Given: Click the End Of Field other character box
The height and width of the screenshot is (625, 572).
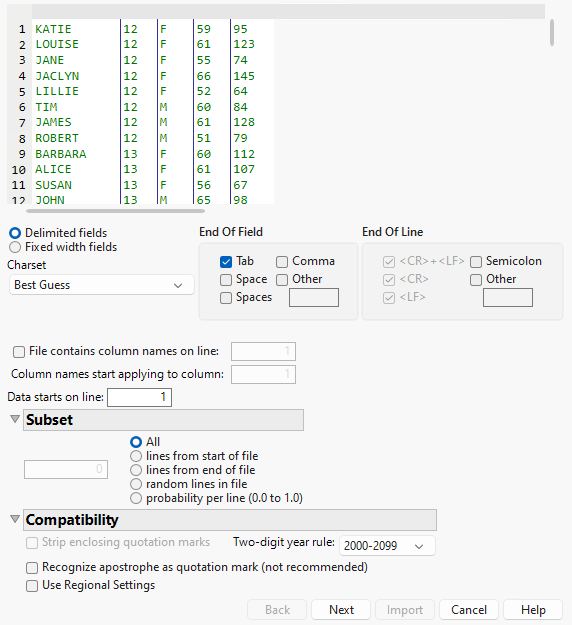Looking at the screenshot, I should tap(314, 297).
